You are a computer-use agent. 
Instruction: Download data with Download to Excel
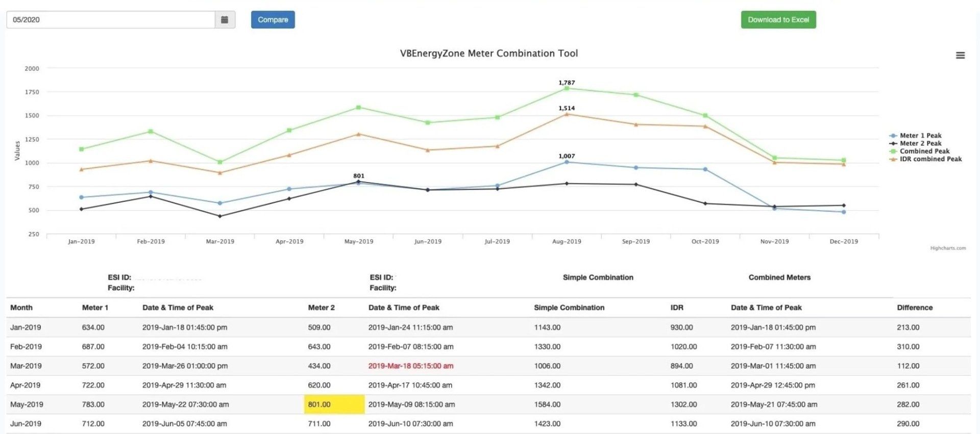click(x=778, y=20)
